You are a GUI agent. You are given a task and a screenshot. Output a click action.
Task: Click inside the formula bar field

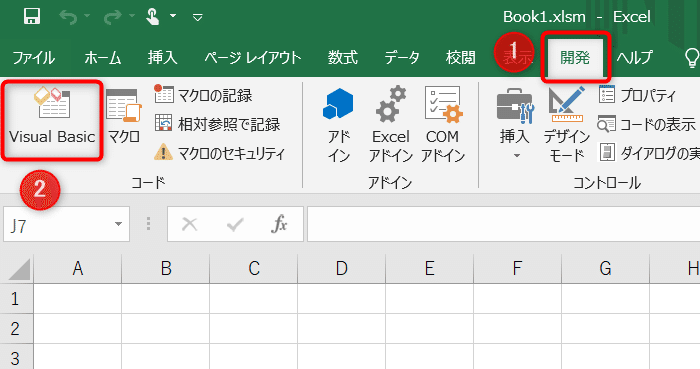(504, 224)
